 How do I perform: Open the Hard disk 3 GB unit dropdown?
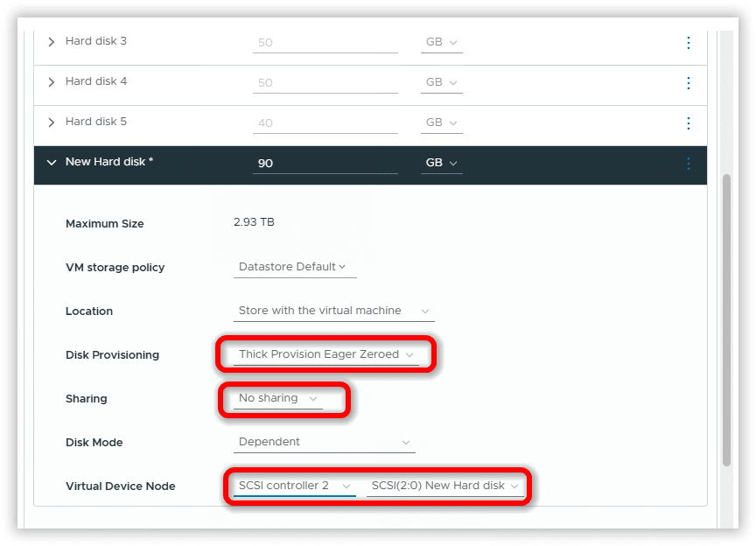(x=441, y=43)
